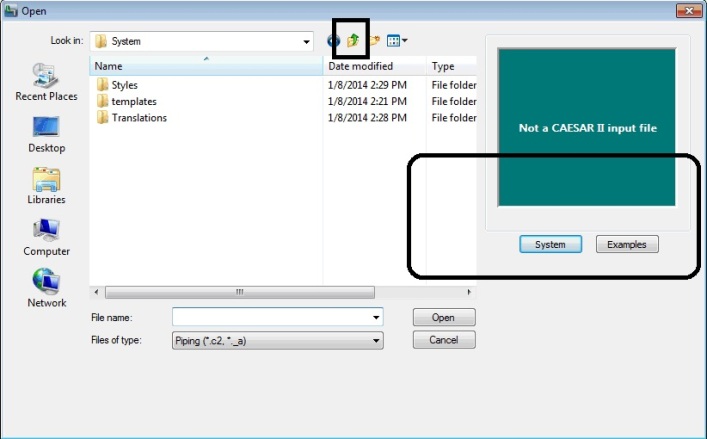
Task: Select the templates folder icon
Action: (102, 101)
